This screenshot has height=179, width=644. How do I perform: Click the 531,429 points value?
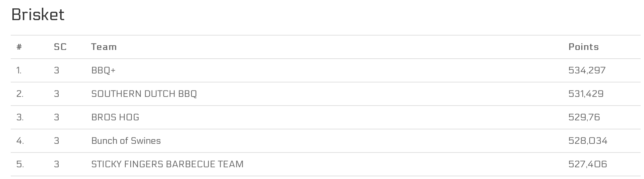(586, 94)
